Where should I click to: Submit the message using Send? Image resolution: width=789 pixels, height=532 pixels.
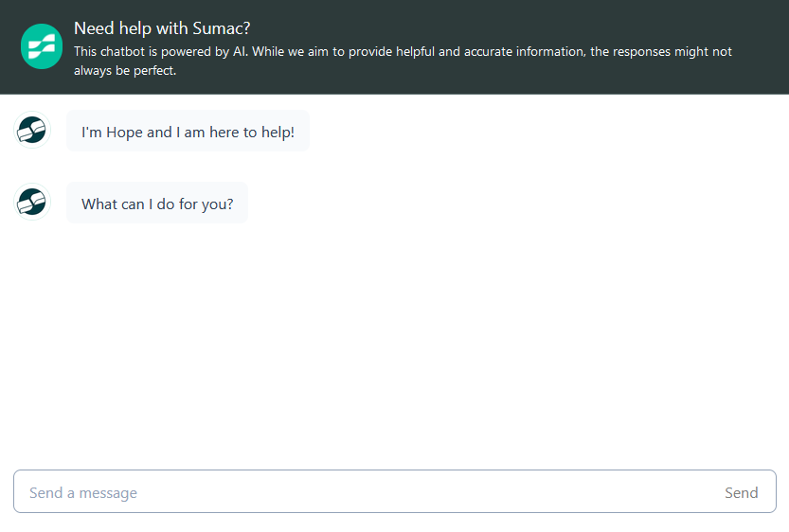[x=741, y=492]
